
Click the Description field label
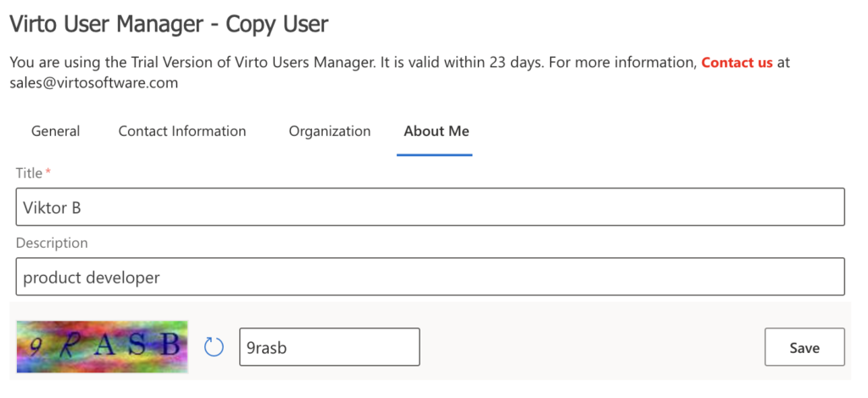pos(52,243)
